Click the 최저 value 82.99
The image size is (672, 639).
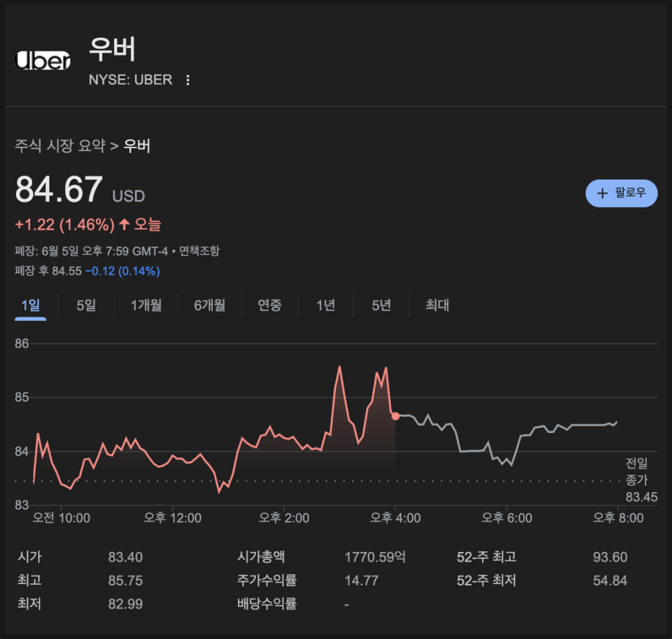(125, 604)
